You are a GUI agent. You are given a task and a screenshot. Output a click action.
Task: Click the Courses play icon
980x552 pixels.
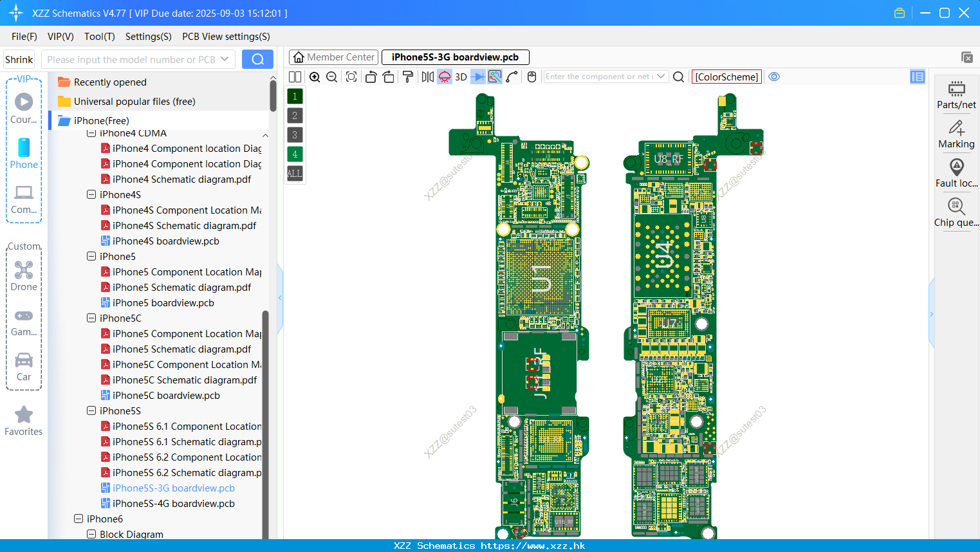24,102
